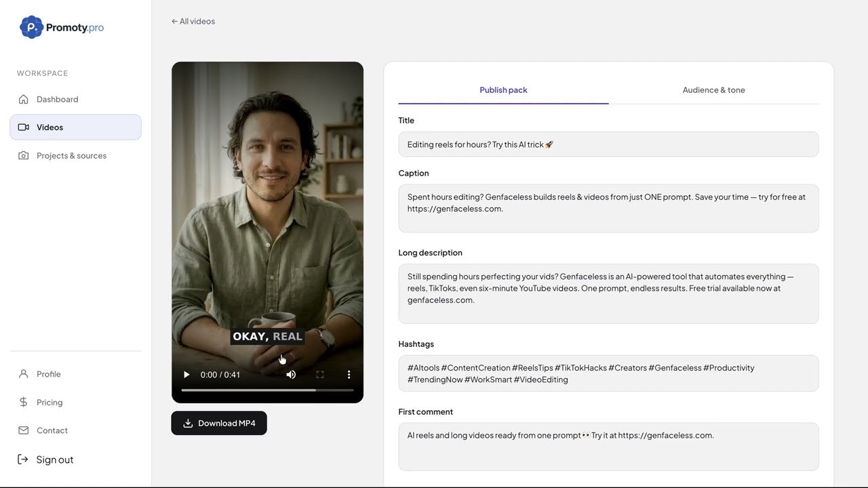Image resolution: width=868 pixels, height=488 pixels.
Task: Click the 'Title' label
Action: pos(406,121)
